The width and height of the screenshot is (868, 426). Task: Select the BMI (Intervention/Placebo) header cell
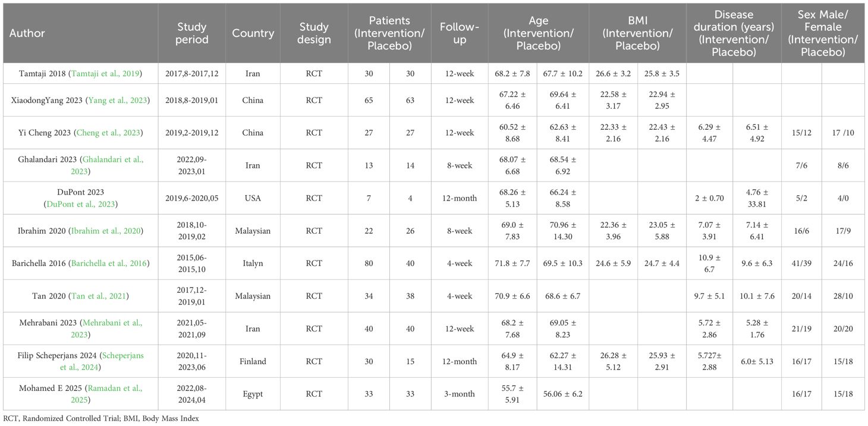[x=637, y=33]
